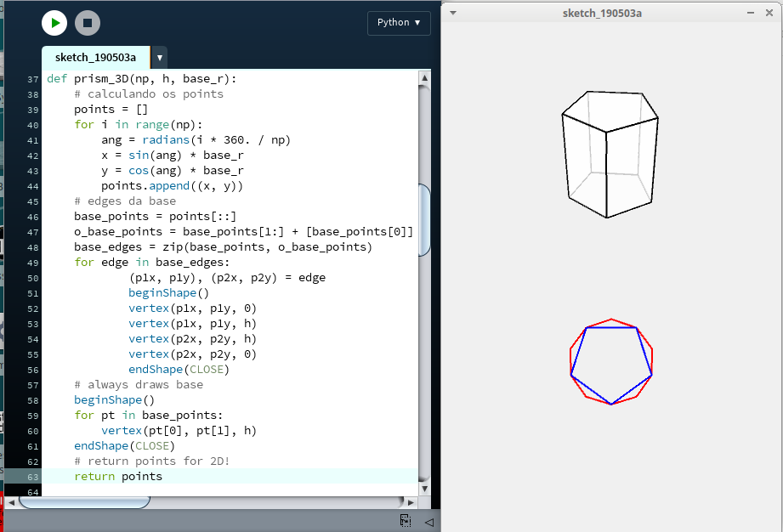
Task: Click the horizontal scrollbar right arrow
Action: (x=411, y=502)
